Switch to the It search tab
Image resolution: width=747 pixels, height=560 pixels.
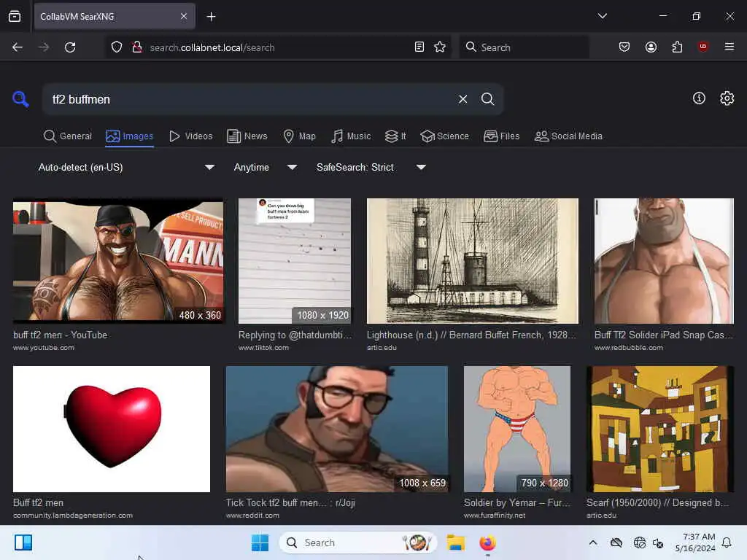pos(395,136)
